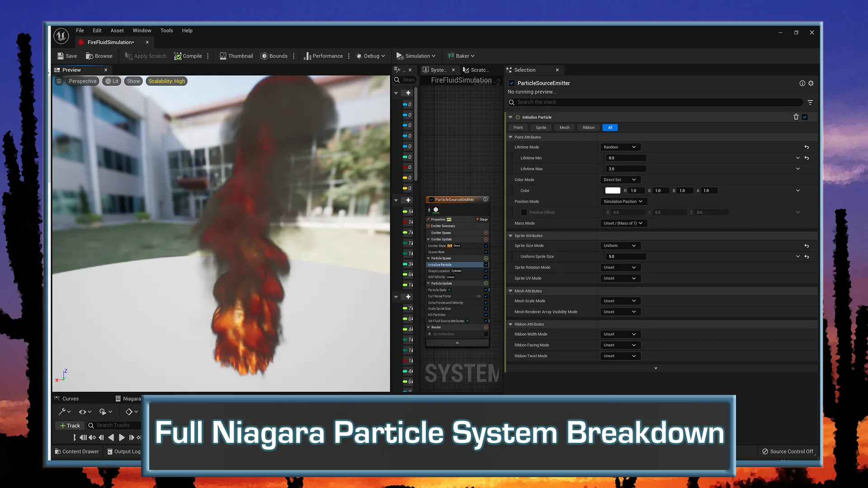Disable the Kill Particles module checkbox
868x488 pixels.
click(x=486, y=314)
